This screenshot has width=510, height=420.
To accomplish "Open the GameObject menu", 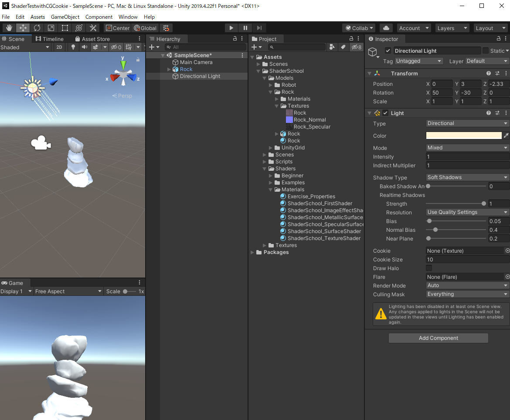I will click(65, 17).
